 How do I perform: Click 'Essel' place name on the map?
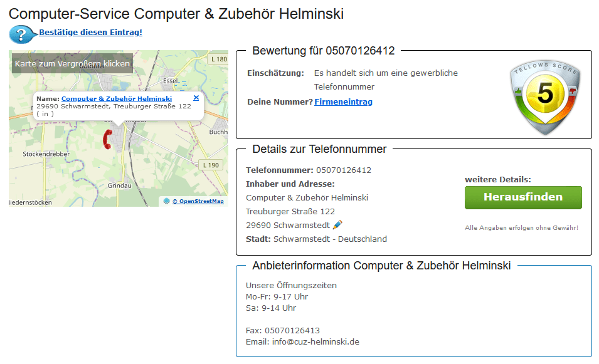pos(171,81)
